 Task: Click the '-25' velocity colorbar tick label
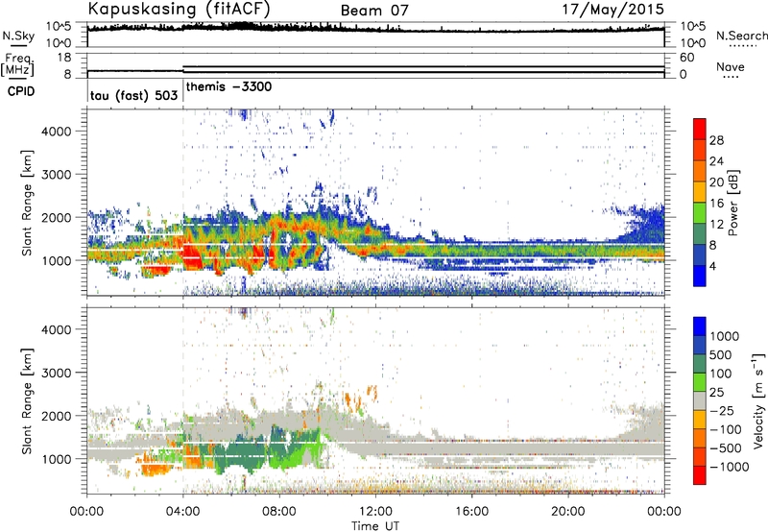(721, 410)
